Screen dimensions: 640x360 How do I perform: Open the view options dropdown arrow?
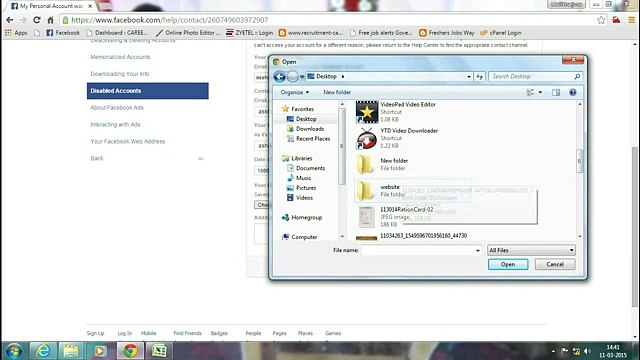[x=540, y=92]
